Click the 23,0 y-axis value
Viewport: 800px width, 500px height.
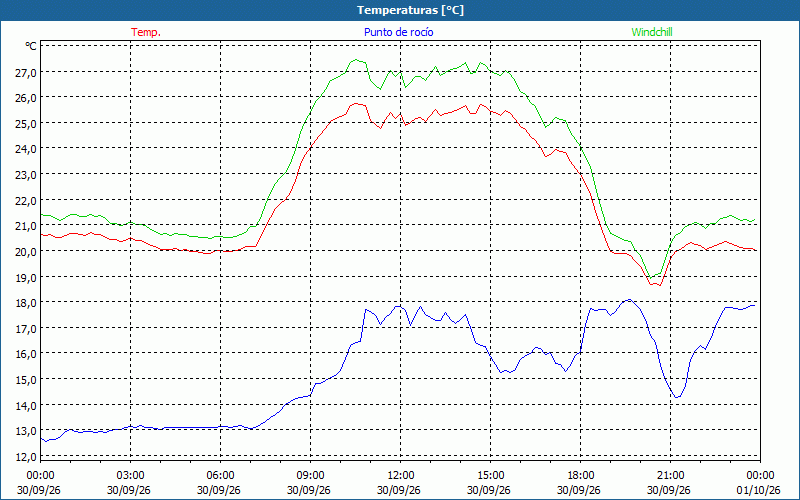pos(26,175)
